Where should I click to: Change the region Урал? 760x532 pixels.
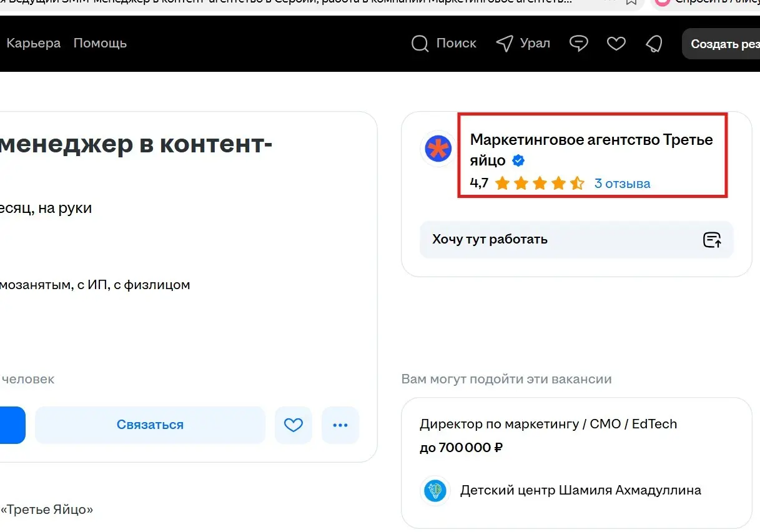pyautogui.click(x=535, y=43)
